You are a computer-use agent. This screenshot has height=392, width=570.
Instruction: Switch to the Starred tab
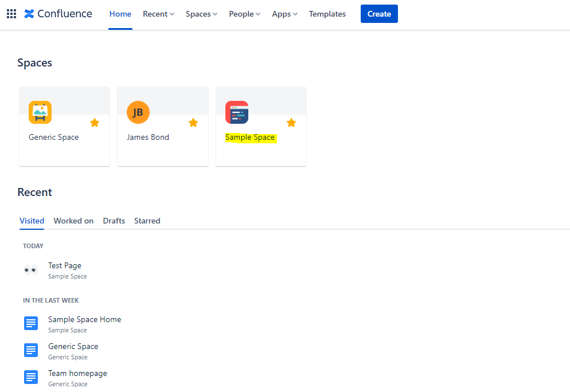(147, 221)
